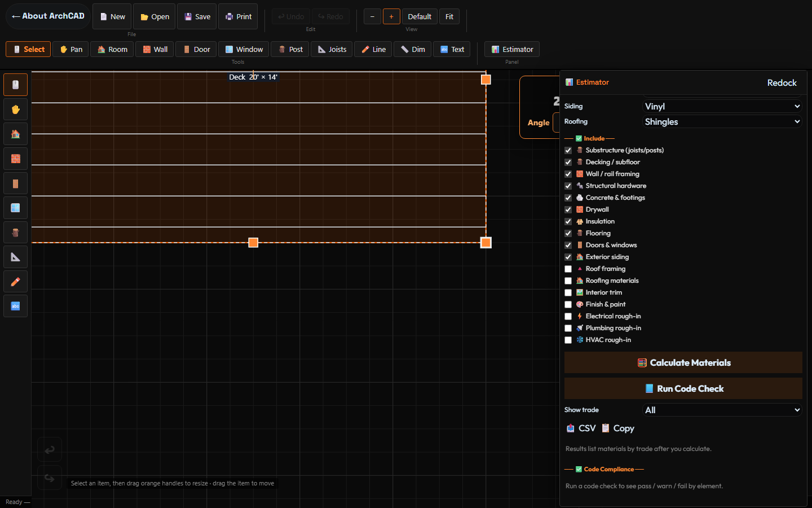Select the pencil line tool in sidebar

point(15,282)
